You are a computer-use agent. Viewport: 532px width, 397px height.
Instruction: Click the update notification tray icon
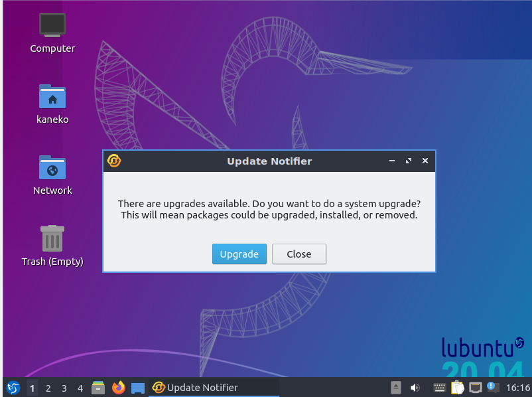[493, 387]
